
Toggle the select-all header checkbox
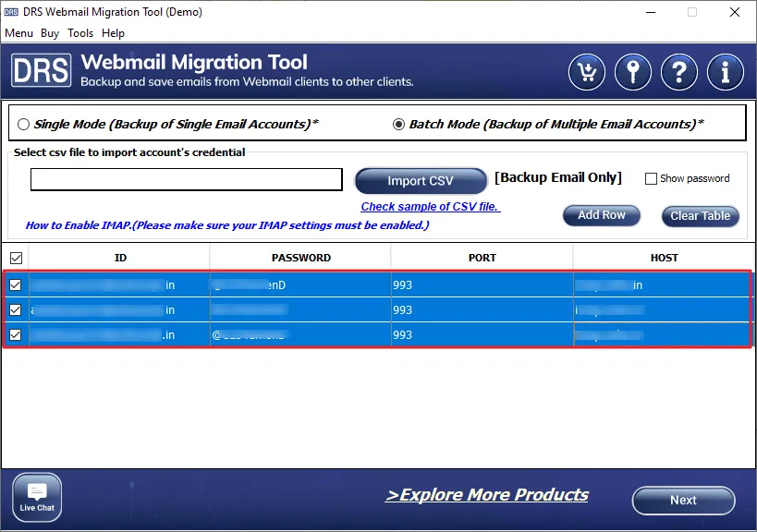[x=16, y=258]
